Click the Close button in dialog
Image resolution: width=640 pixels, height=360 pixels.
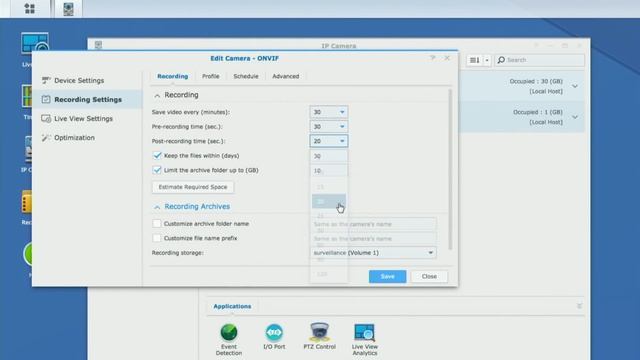click(x=429, y=276)
